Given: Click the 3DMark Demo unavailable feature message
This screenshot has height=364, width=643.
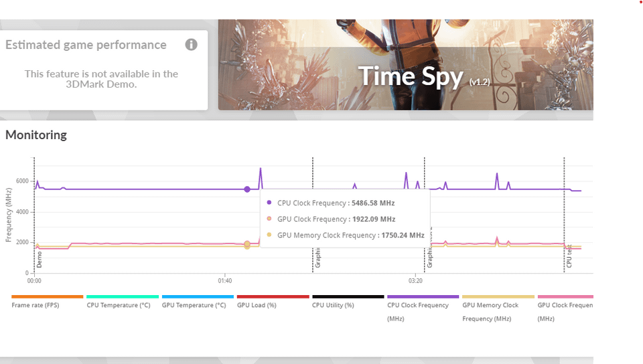Looking at the screenshot, I should (x=101, y=79).
